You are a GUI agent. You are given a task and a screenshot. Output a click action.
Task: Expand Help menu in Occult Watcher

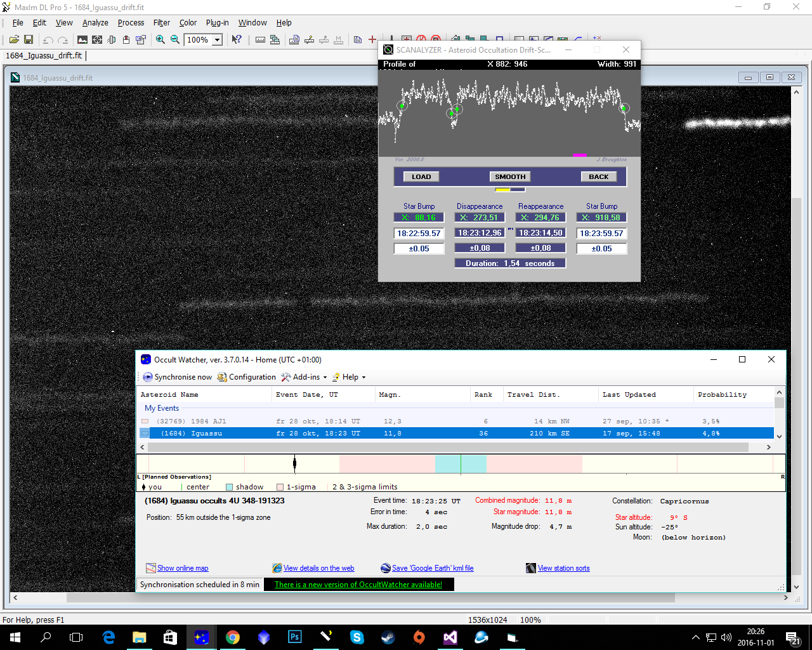click(x=349, y=377)
